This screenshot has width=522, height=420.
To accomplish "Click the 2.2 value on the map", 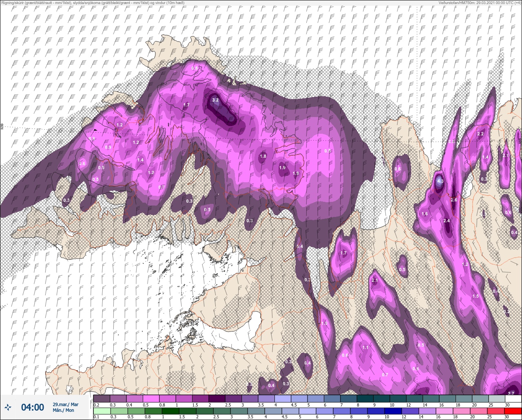I will [480, 134].
